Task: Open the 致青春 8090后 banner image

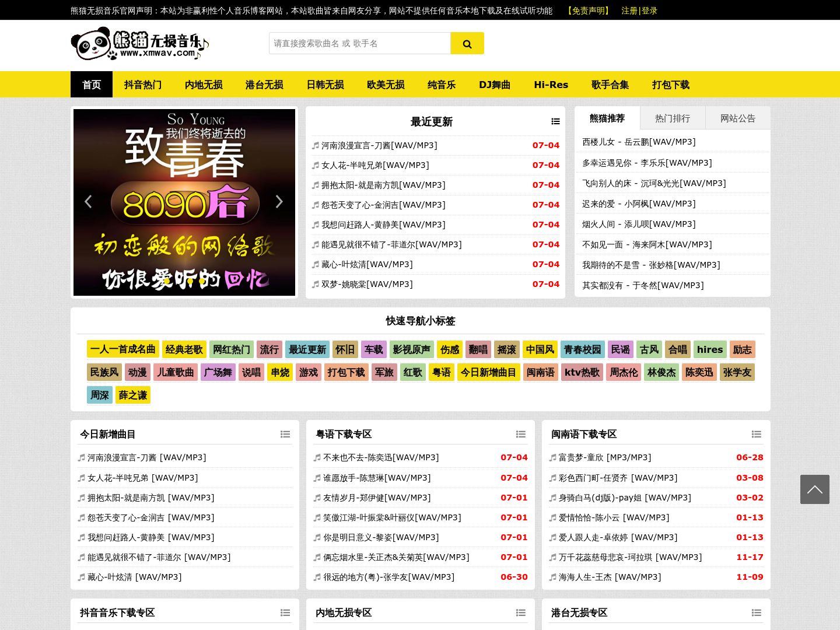Action: (184, 202)
